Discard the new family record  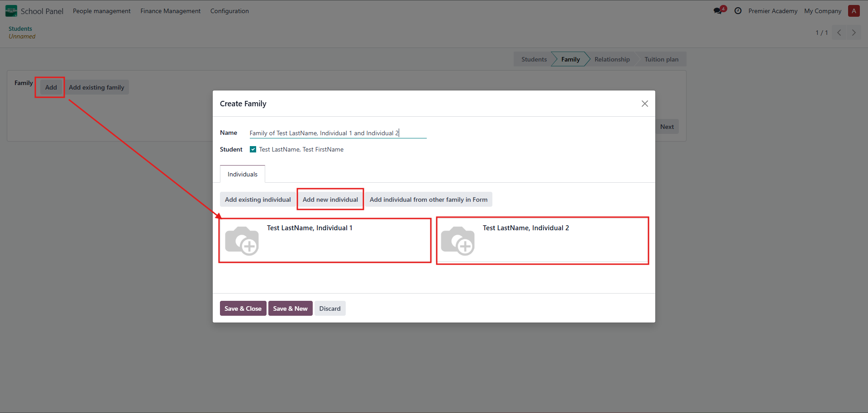[x=329, y=309]
